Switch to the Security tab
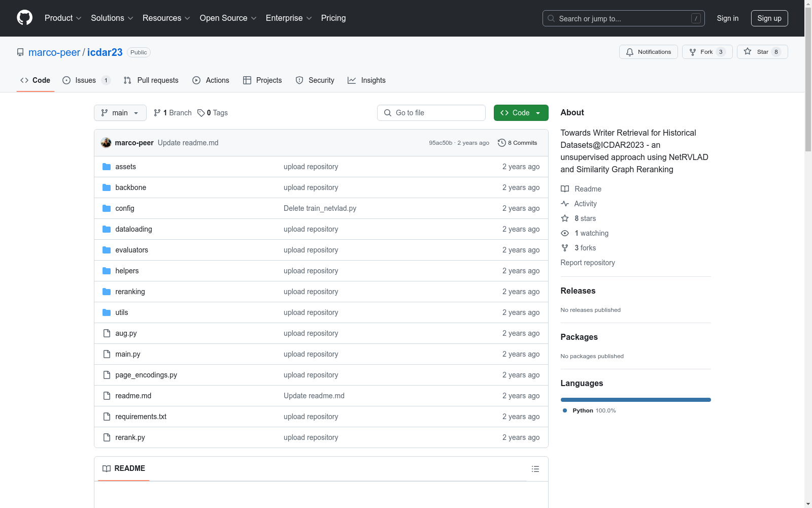Screen dimensions: 812x508 point(315,80)
